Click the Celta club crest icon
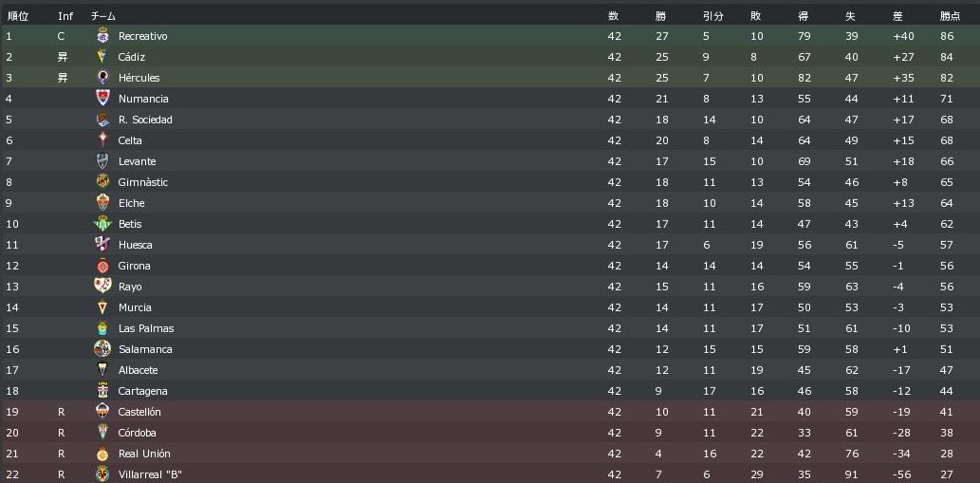The width and height of the screenshot is (980, 483). [x=103, y=140]
